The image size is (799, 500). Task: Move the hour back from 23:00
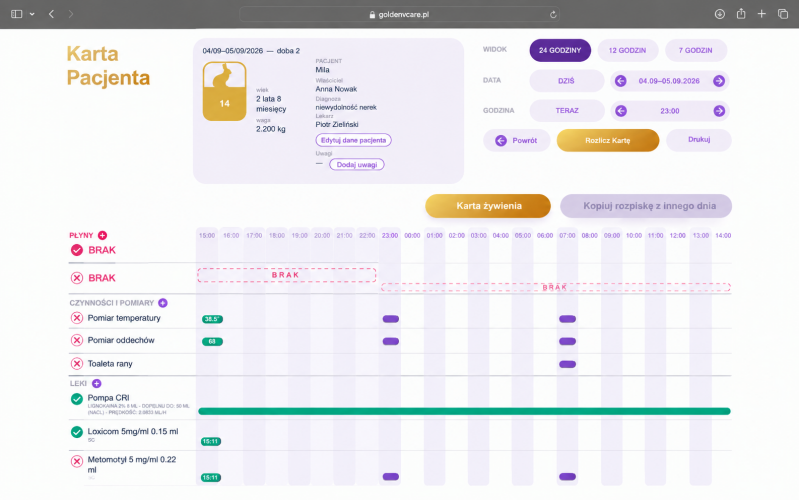pos(621,111)
